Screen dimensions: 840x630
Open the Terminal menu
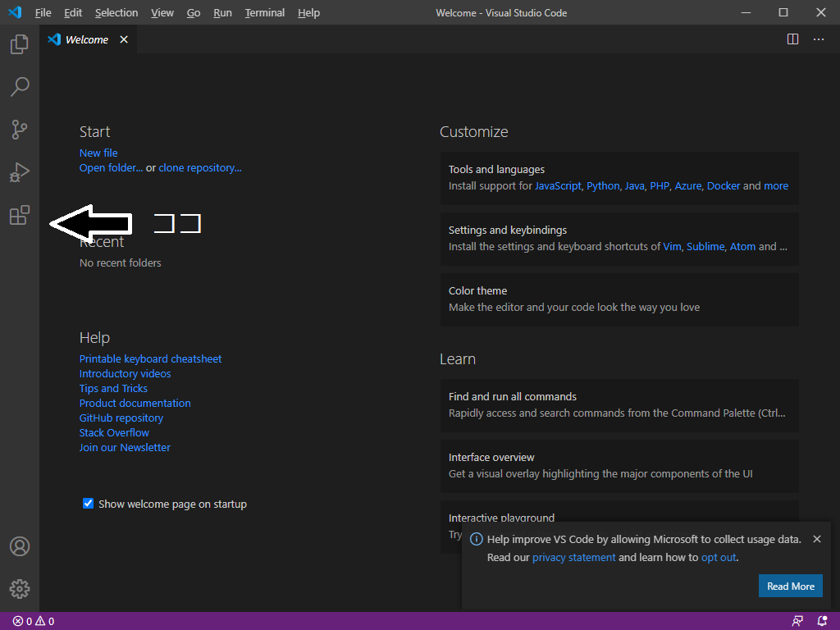[x=265, y=13]
